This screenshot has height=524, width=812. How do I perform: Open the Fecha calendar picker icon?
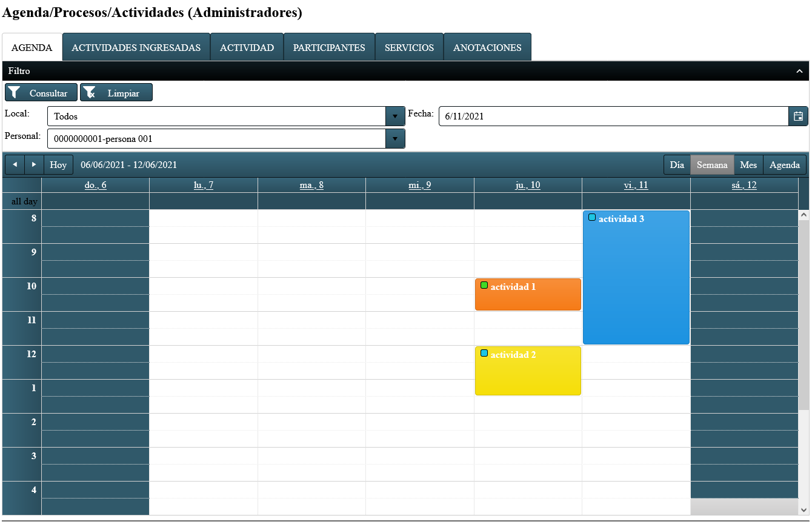(798, 116)
